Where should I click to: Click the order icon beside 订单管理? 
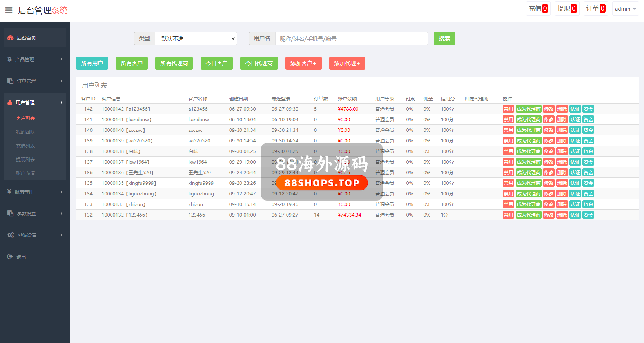pos(11,81)
